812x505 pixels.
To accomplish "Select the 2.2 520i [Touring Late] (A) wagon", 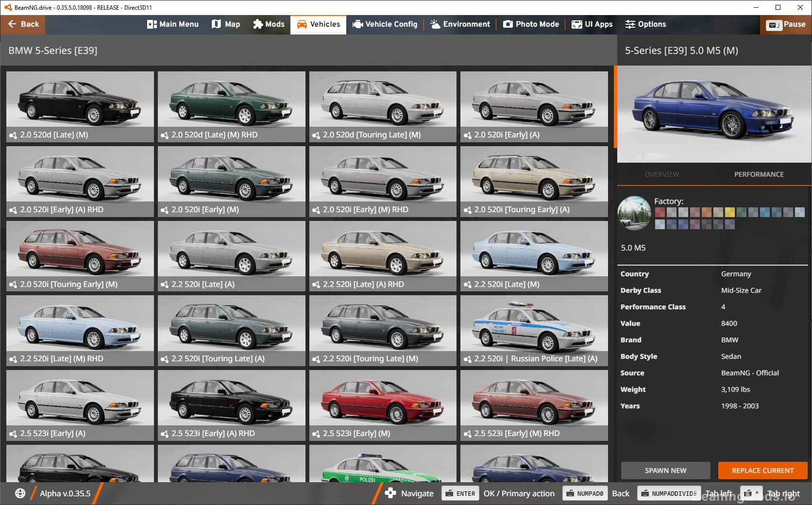I will 232,331.
